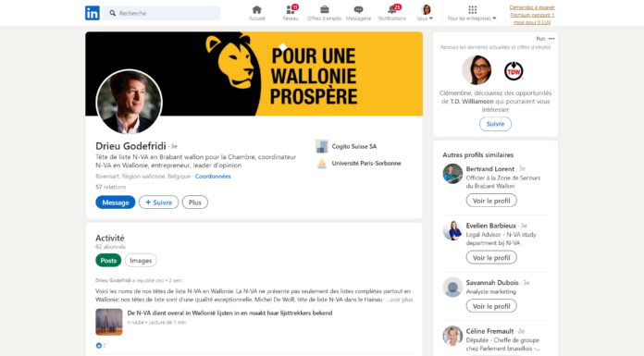Expand Pour les entreprises dropdown
This screenshot has width=644, height=356.
point(472,13)
